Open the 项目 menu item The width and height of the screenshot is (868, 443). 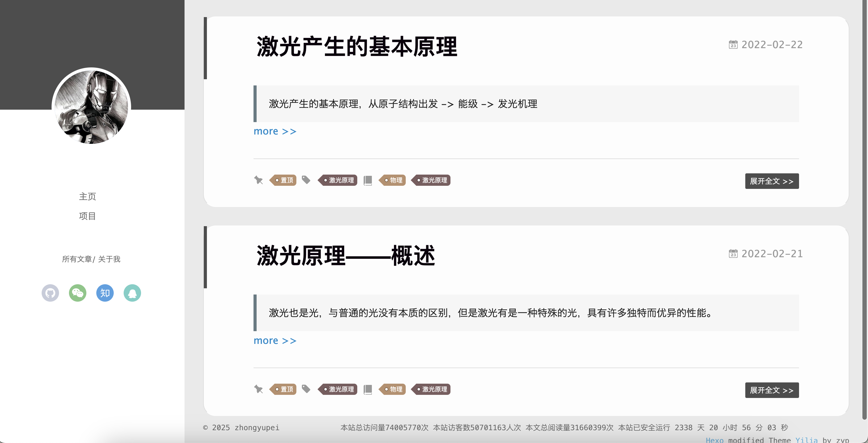pyautogui.click(x=87, y=216)
